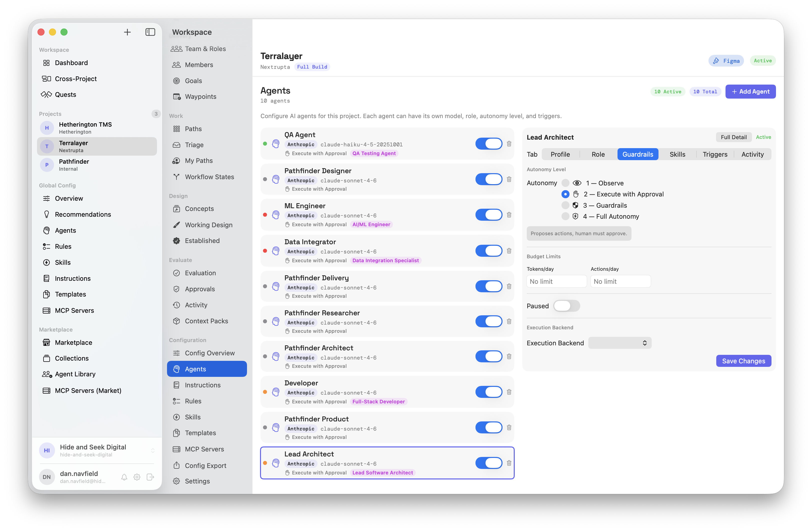Select autonomy level 3 — Guardrails
This screenshot has height=531, width=812.
tap(565, 205)
